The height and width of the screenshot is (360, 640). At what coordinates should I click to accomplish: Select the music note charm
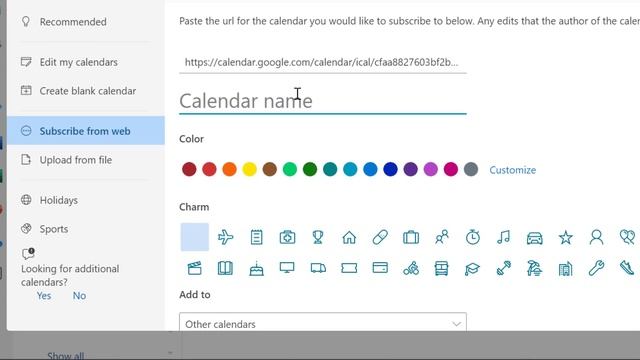(x=503, y=237)
